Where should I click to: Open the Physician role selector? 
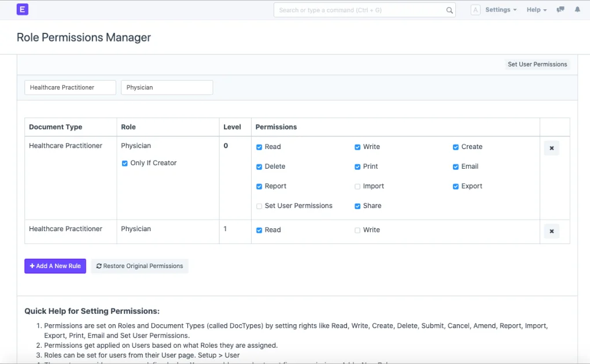(x=167, y=87)
